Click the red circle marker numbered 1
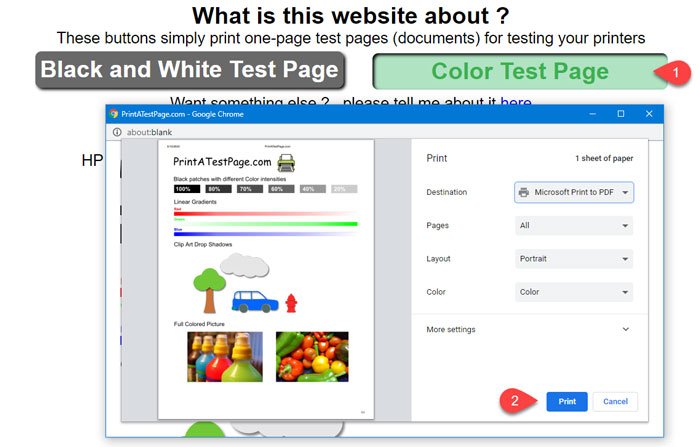700x447 pixels. click(676, 72)
